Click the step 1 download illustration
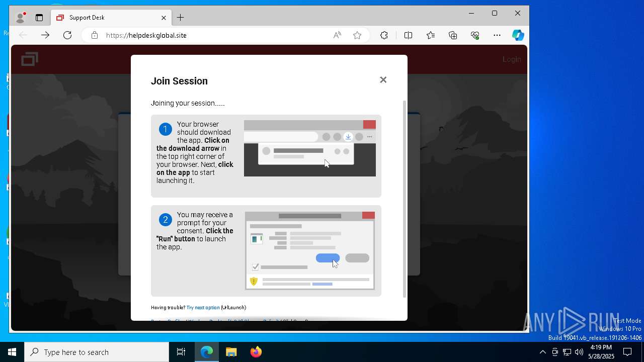This screenshot has height=362, width=644. (310, 148)
